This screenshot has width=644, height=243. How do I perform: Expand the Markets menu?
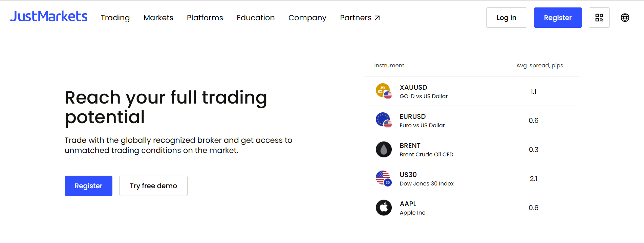(158, 18)
